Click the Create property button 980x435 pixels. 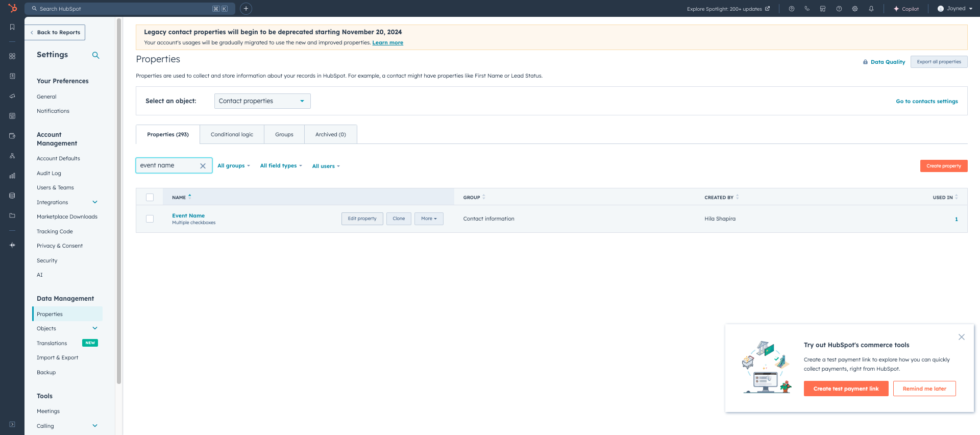[x=944, y=166]
